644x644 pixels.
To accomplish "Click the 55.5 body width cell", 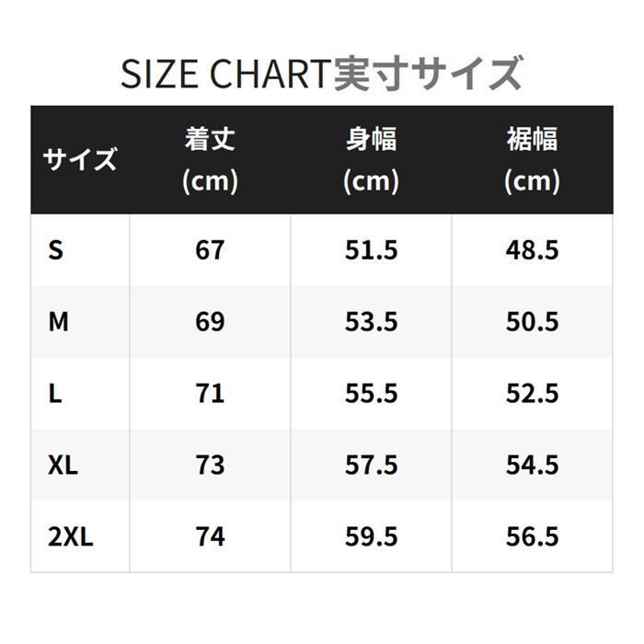I will point(371,393).
